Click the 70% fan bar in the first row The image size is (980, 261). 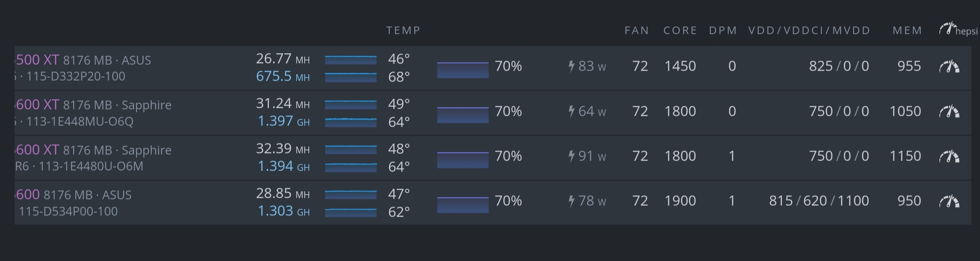(x=463, y=70)
